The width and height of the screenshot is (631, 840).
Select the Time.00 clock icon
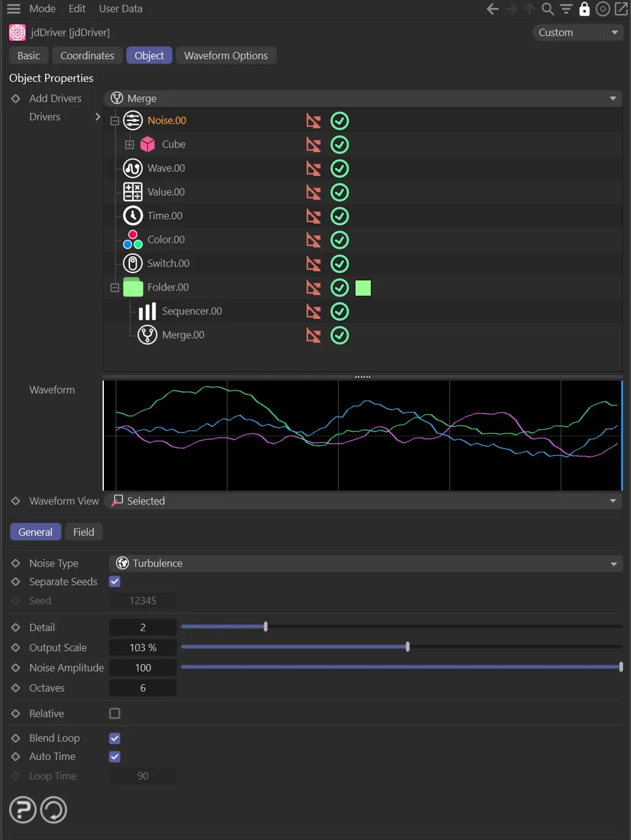point(133,216)
